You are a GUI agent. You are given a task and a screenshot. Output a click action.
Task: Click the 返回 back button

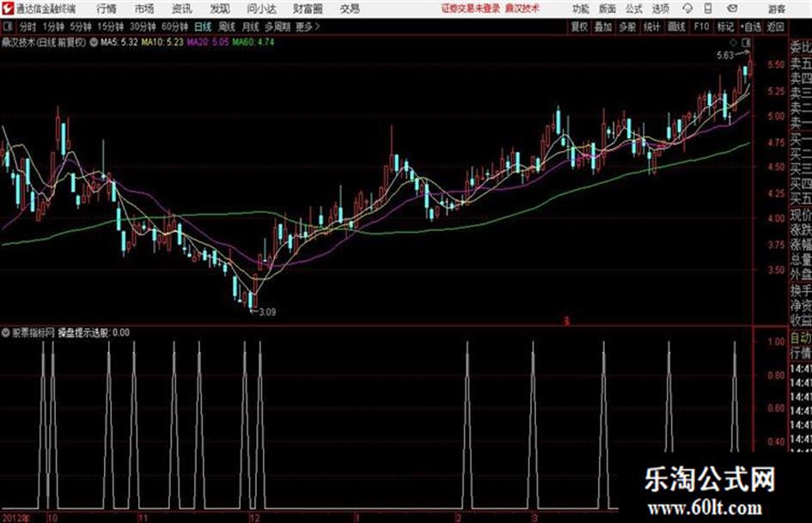pos(775,27)
